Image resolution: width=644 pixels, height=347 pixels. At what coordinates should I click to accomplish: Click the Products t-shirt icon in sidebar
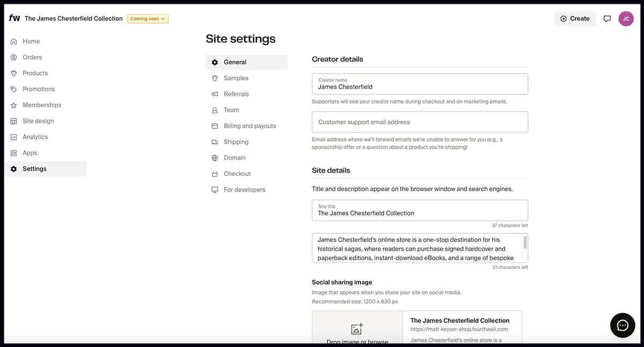click(14, 73)
